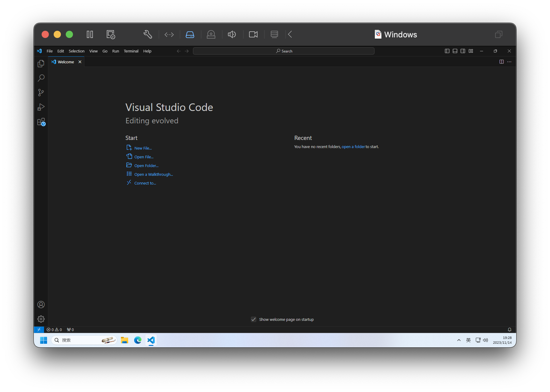This screenshot has width=550, height=392.
Task: Click the VM sound speaker icon
Action: tap(232, 34)
